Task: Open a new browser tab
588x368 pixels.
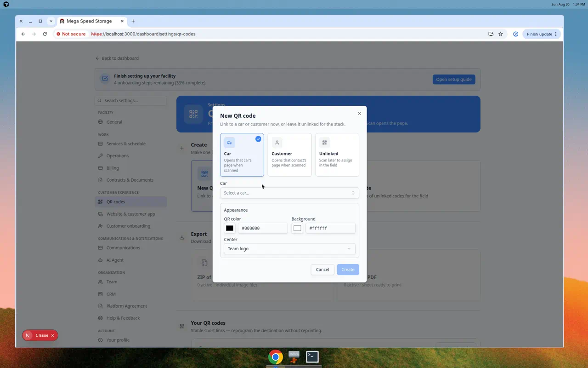Action: pyautogui.click(x=133, y=21)
